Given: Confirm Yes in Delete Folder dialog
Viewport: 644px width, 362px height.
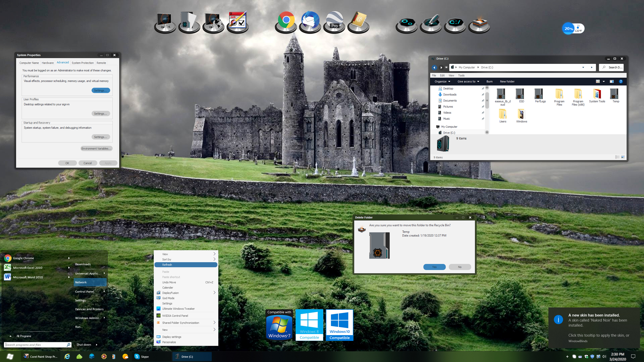Looking at the screenshot, I should pos(434,267).
